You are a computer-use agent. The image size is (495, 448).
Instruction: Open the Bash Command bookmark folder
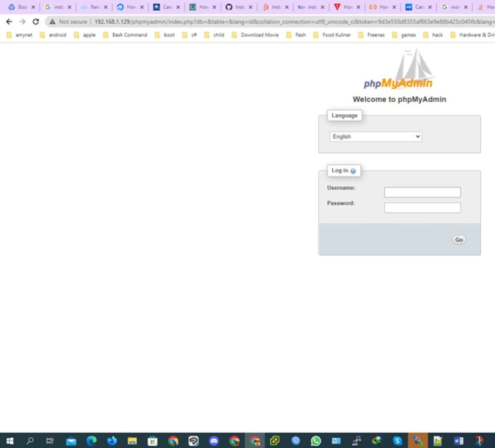point(125,35)
